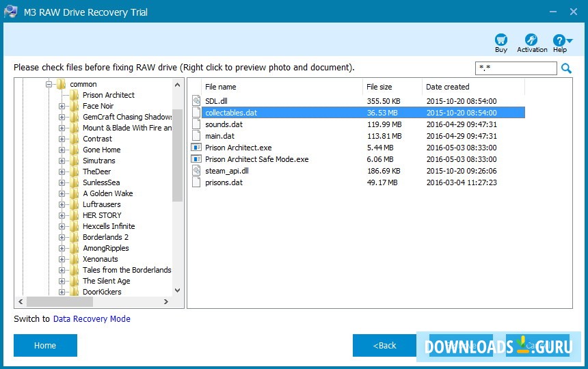The height and width of the screenshot is (369, 588).
Task: Click the Buy shopping cart icon
Action: pyautogui.click(x=501, y=40)
